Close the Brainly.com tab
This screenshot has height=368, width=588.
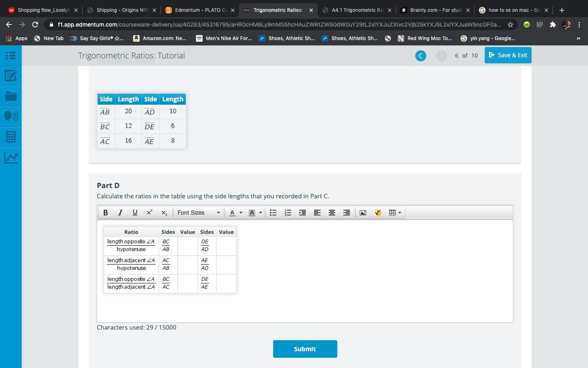click(468, 10)
